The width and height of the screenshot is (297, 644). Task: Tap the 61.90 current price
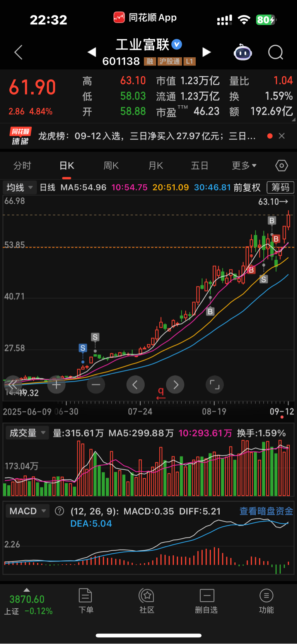click(32, 87)
